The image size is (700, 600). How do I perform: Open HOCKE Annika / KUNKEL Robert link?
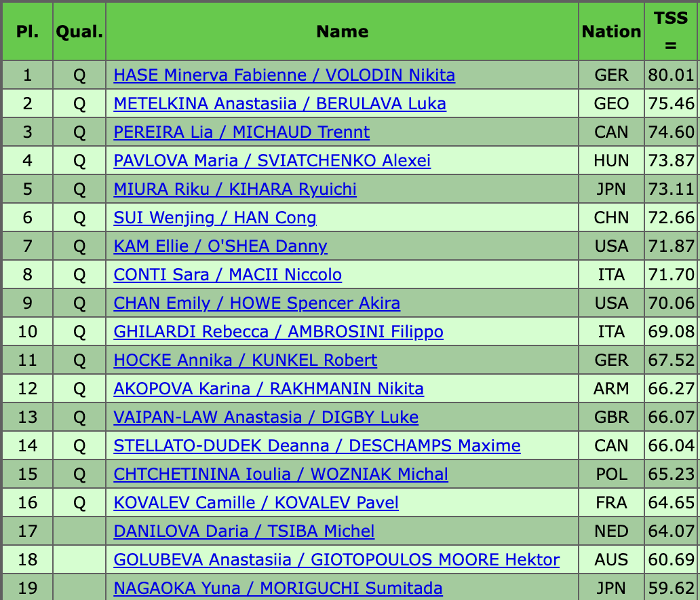click(246, 360)
